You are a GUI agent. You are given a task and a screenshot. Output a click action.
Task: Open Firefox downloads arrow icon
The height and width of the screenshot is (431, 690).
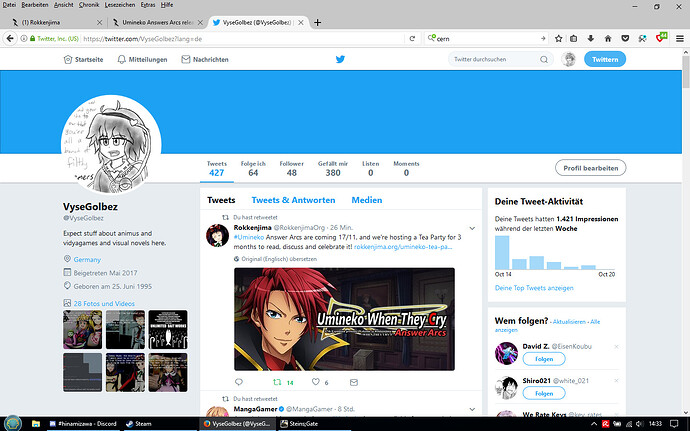pos(591,39)
